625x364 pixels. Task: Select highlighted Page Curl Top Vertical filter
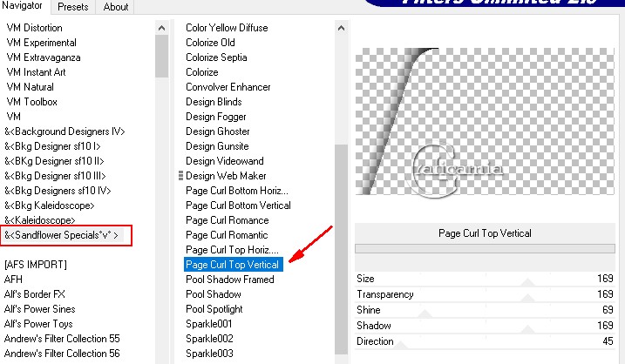[234, 265]
